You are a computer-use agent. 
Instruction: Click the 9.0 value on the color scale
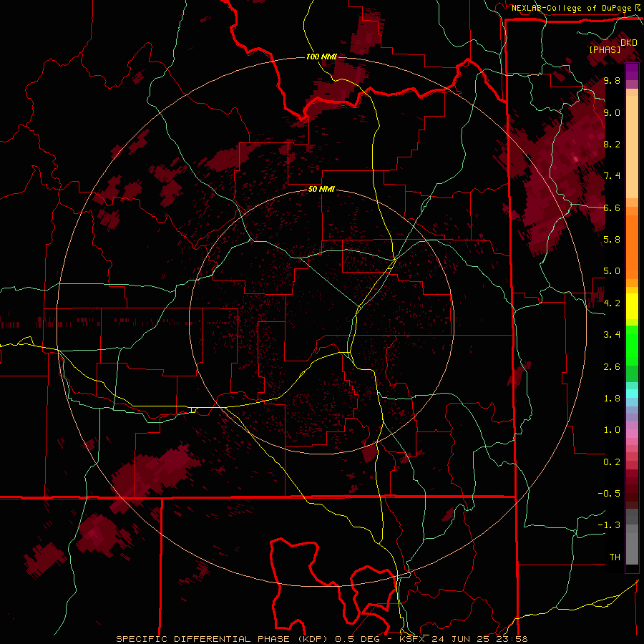pyautogui.click(x=612, y=112)
